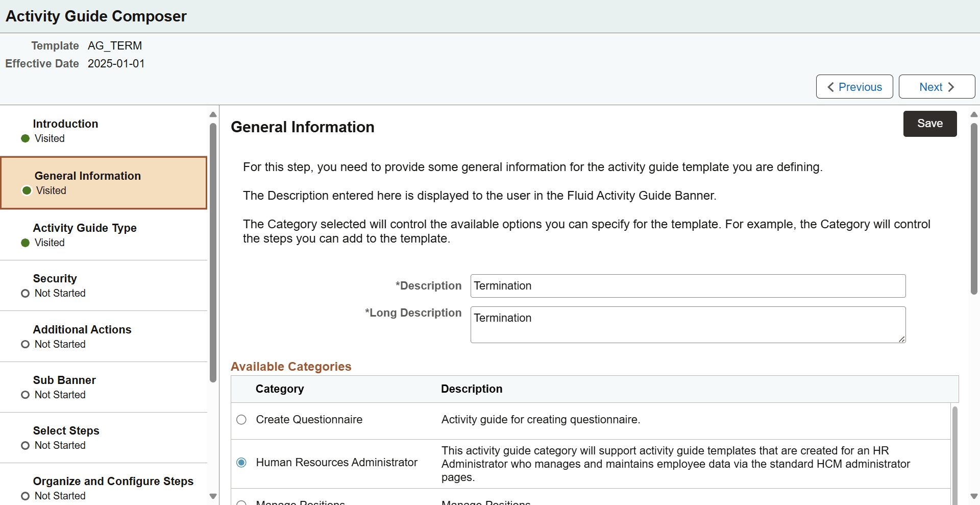
Task: Click the Visited status indicator beside Introduction
Action: tap(24, 138)
